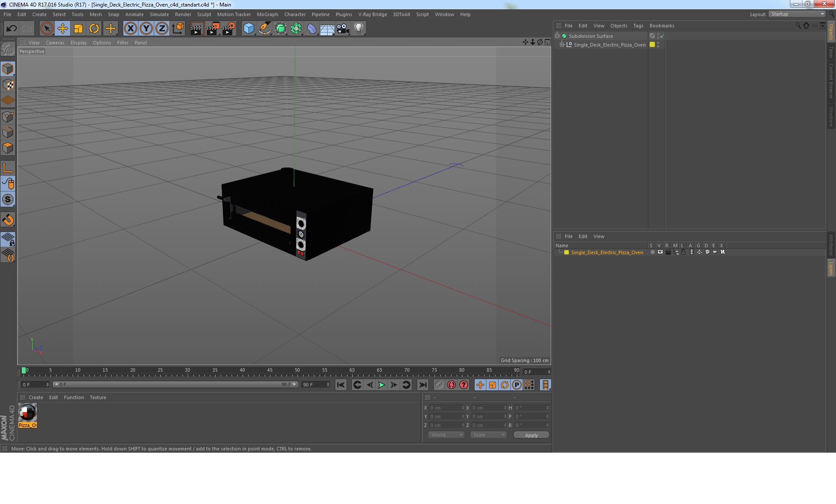Select the Move tool in toolbar
This screenshot has width=836, height=504.
(62, 29)
